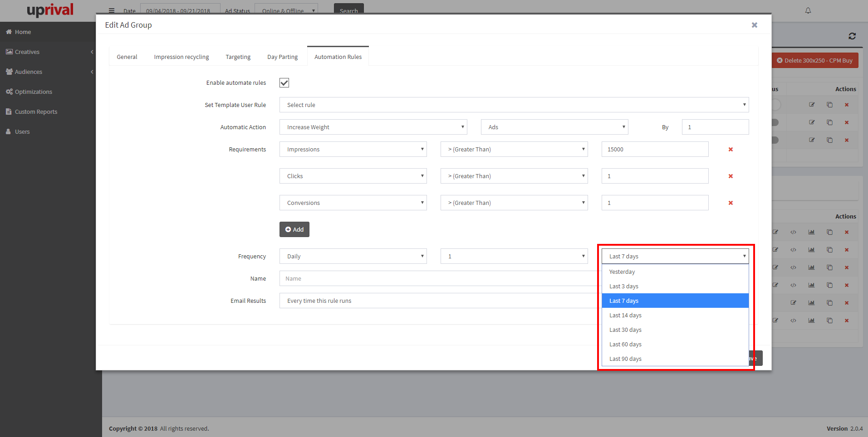Open the frequency count dropdown showing 1
This screenshot has width=868, height=437.
click(514, 256)
